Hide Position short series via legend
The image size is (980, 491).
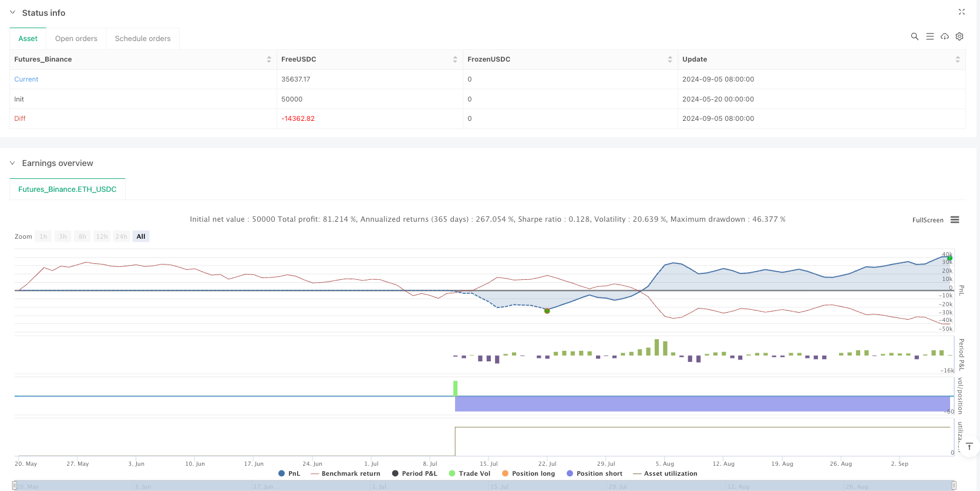[594, 473]
